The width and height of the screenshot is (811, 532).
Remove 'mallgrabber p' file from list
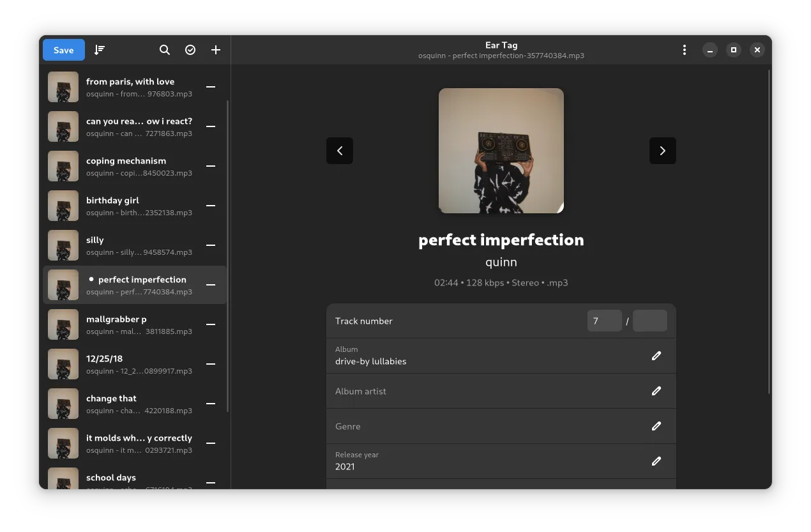tap(211, 324)
